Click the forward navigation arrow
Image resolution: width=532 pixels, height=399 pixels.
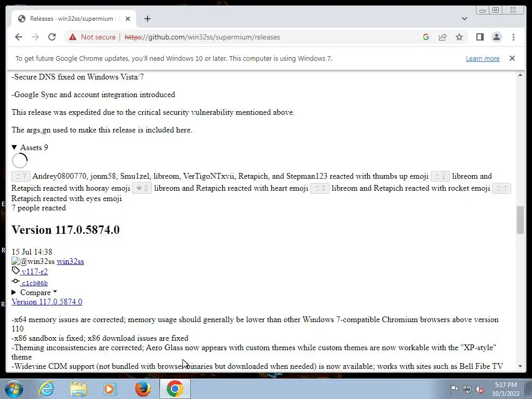click(35, 37)
